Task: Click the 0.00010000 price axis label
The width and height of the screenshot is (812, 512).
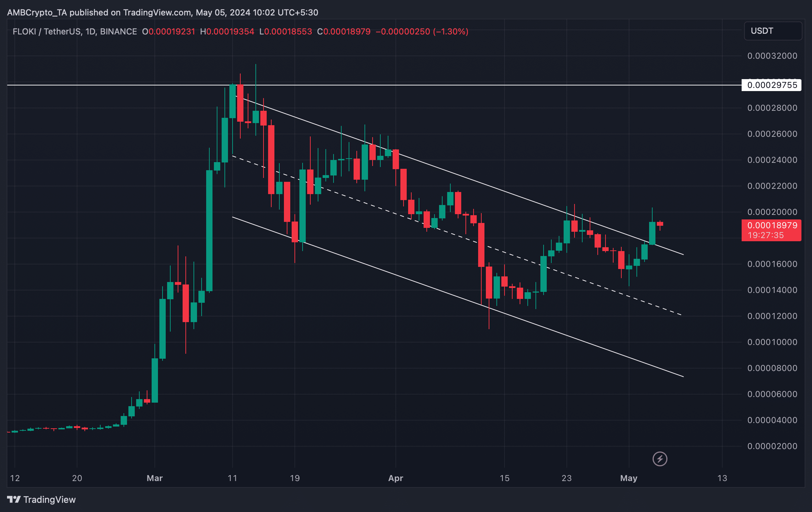Action: tap(772, 342)
